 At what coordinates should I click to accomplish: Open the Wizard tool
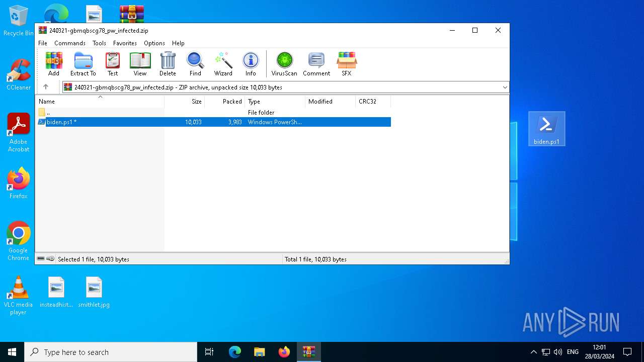point(223,64)
